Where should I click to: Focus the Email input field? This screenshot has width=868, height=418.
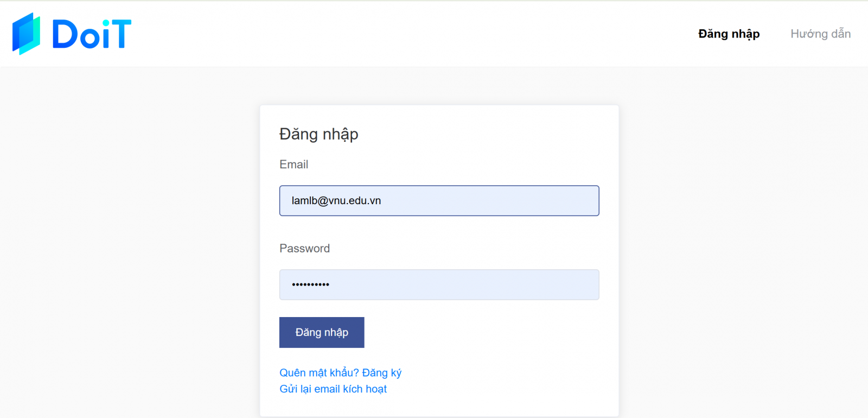click(x=439, y=201)
